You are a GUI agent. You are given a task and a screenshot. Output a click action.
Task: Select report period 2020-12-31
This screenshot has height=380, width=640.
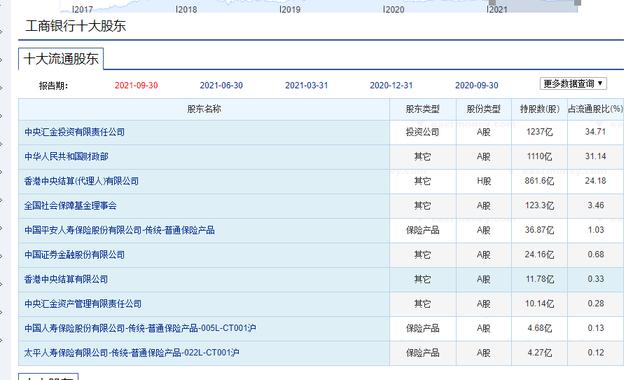391,85
